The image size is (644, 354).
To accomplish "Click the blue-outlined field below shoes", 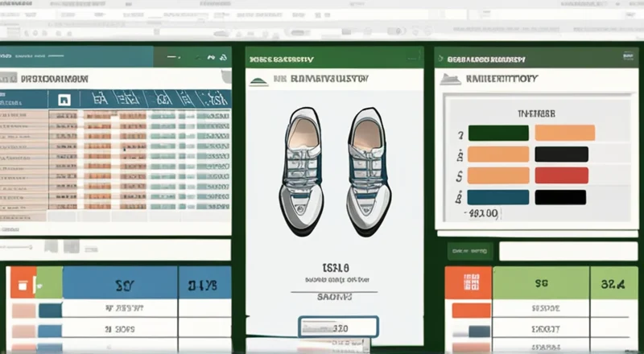I will (x=338, y=327).
